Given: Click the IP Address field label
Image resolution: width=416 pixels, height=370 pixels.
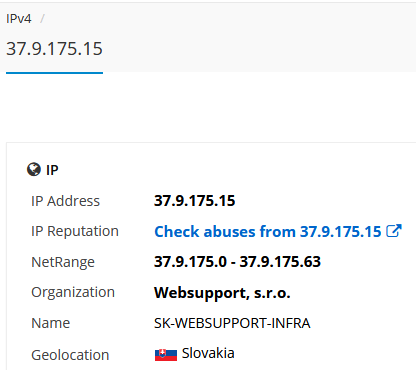Looking at the screenshot, I should [65, 201].
